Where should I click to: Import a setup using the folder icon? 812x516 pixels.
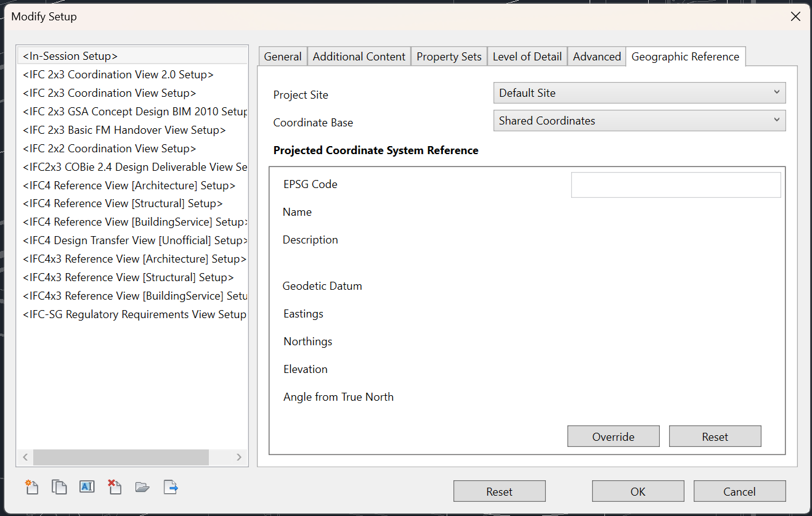click(142, 487)
